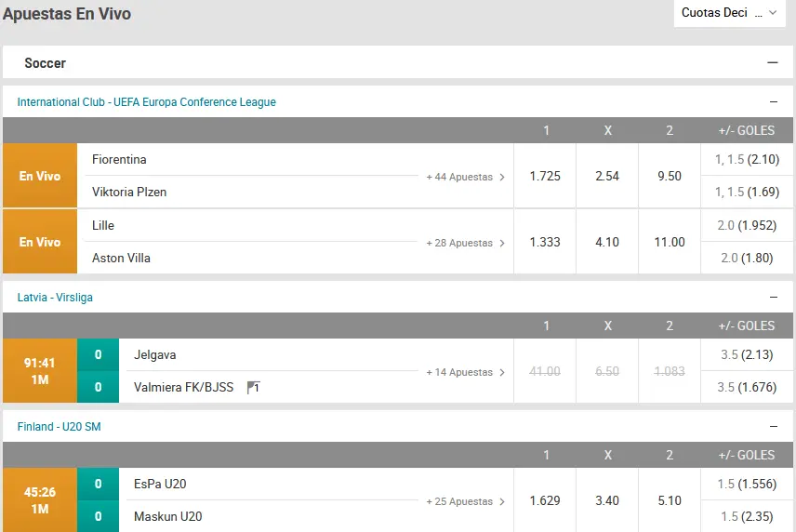
Task: Collapse the Latvia - Virsliga group
Action: (x=773, y=298)
